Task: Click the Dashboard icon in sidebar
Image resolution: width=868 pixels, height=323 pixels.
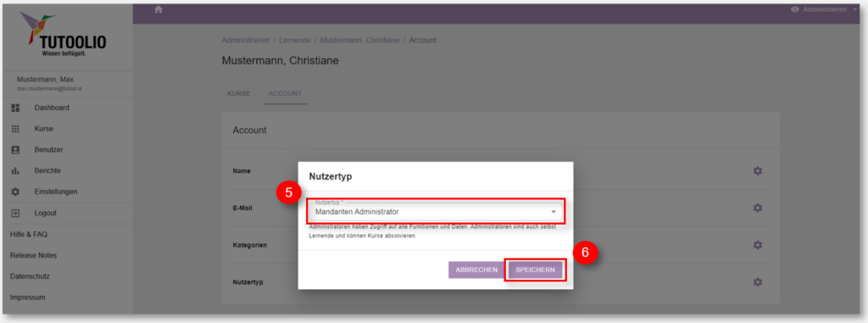Action: click(x=15, y=108)
